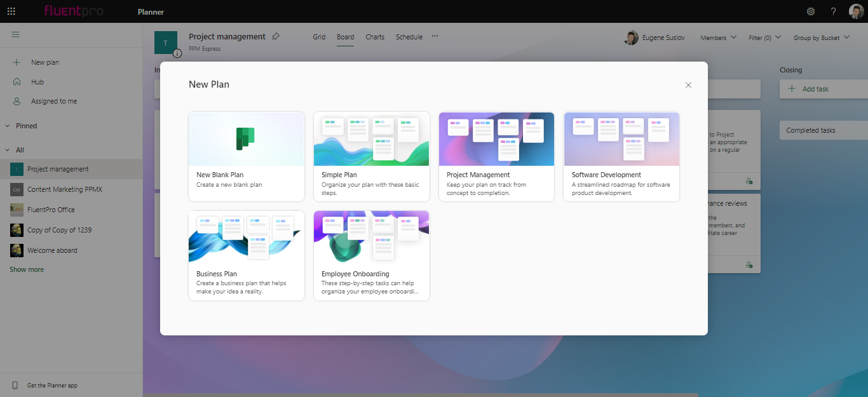868x397 pixels.
Task: Click Show more link in sidebar
Action: point(27,269)
